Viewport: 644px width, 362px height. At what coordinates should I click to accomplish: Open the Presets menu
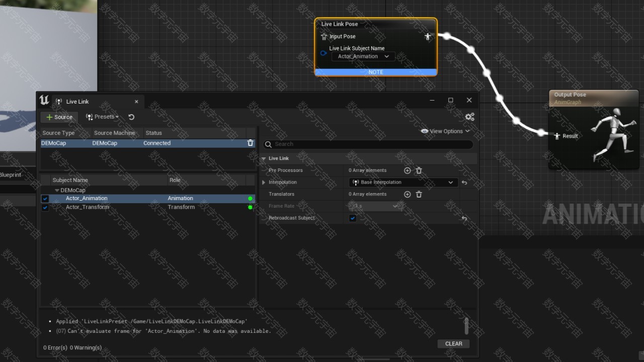(103, 117)
